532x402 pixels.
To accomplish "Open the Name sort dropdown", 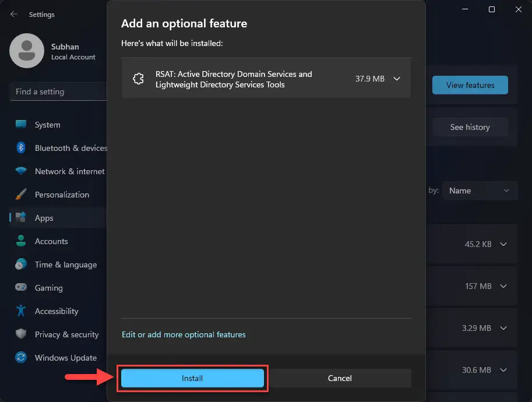I will tap(480, 191).
